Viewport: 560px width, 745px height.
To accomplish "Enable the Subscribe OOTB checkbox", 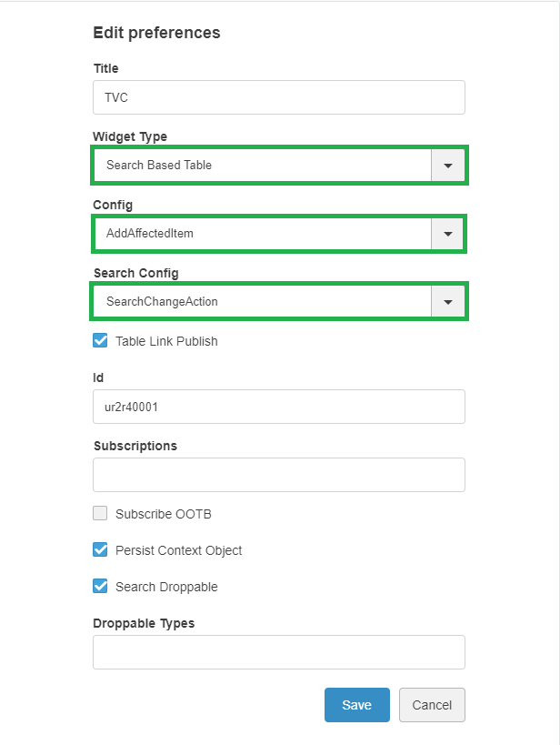I will point(101,514).
